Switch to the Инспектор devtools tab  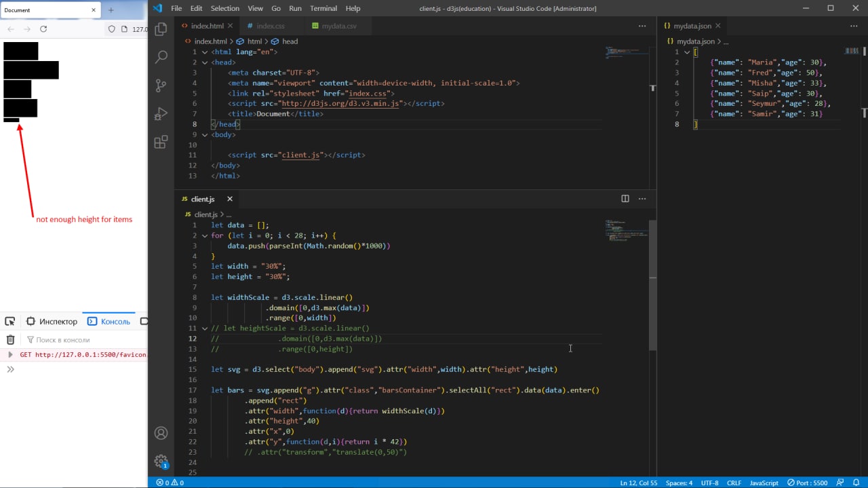[x=52, y=322]
